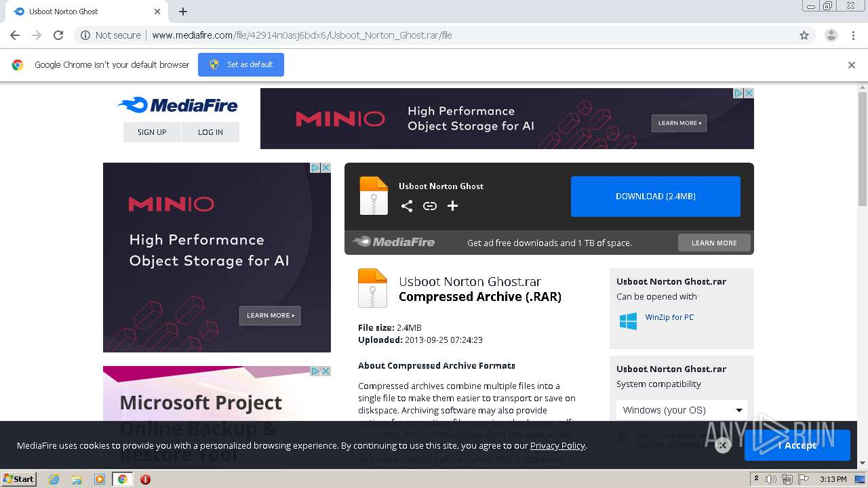Viewport: 868px width, 488px height.
Task: Click the plus icon to save the file
Action: click(452, 206)
